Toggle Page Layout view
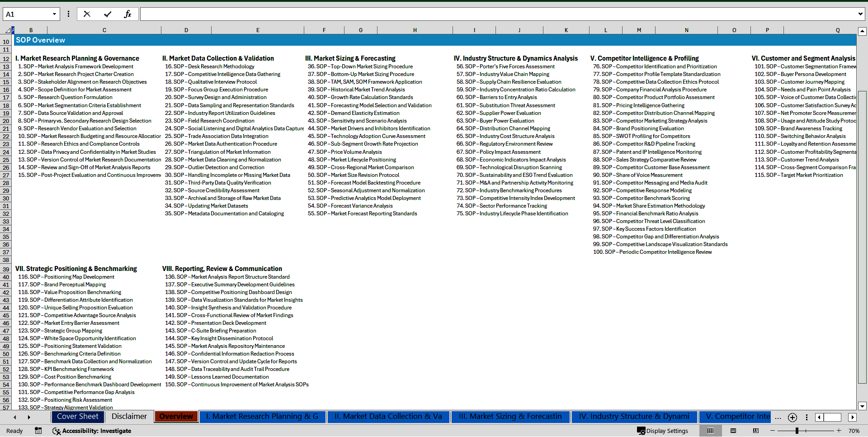The width and height of the screenshot is (868, 437). pos(733,431)
